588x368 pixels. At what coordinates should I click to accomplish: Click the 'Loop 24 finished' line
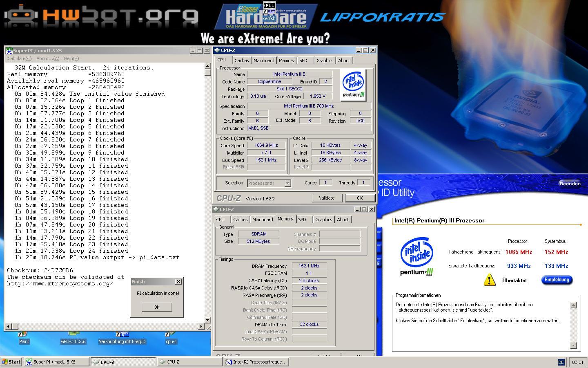71,251
